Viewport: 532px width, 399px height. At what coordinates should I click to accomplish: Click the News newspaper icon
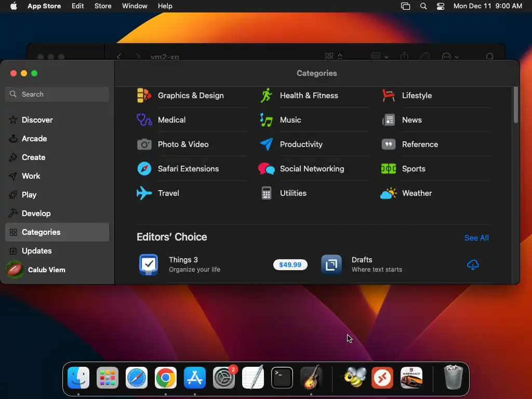coord(389,120)
